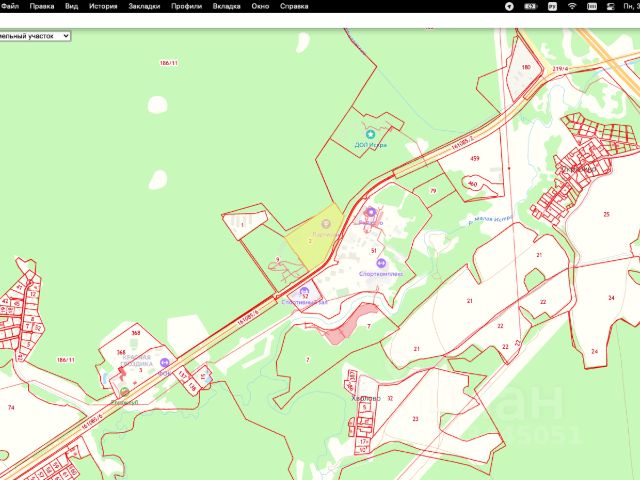Click the ДОЛ Искра camp map marker
This screenshot has height=480, width=640.
pyautogui.click(x=370, y=134)
